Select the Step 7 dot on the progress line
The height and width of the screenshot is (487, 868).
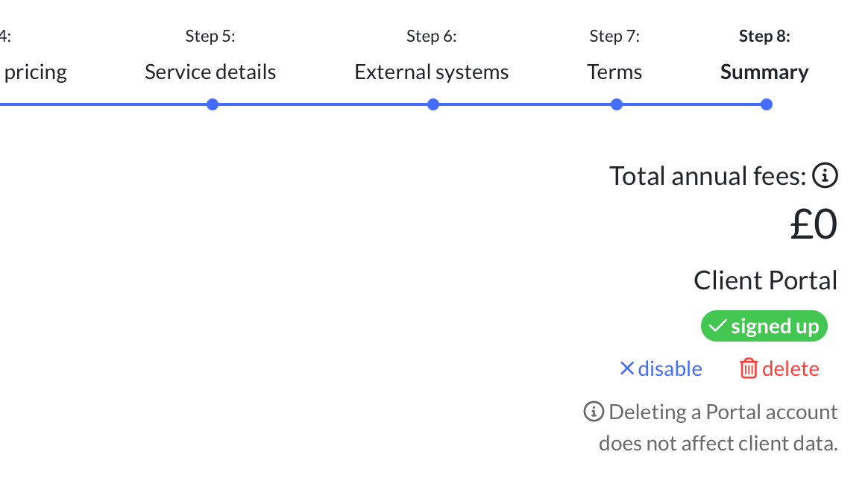(617, 104)
